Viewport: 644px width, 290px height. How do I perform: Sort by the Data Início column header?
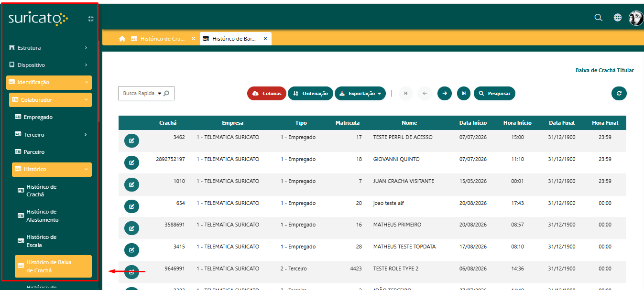click(473, 123)
